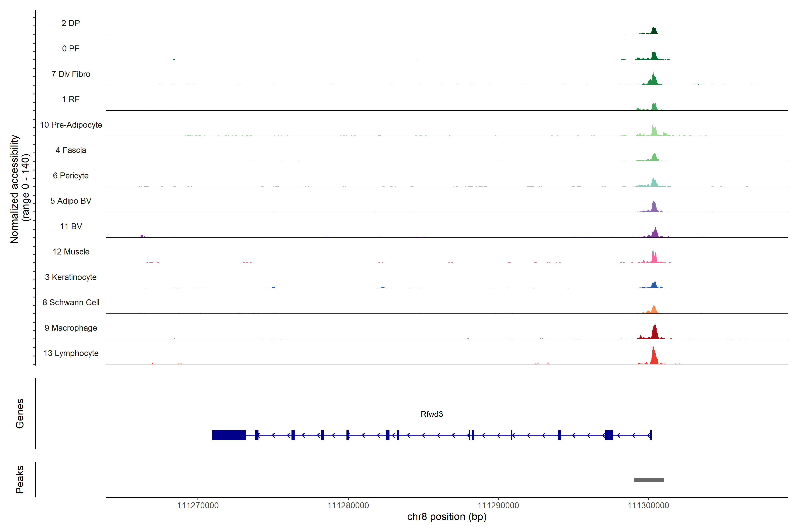Click the Genes panel label
This screenshot has width=798, height=532.
pyautogui.click(x=20, y=413)
